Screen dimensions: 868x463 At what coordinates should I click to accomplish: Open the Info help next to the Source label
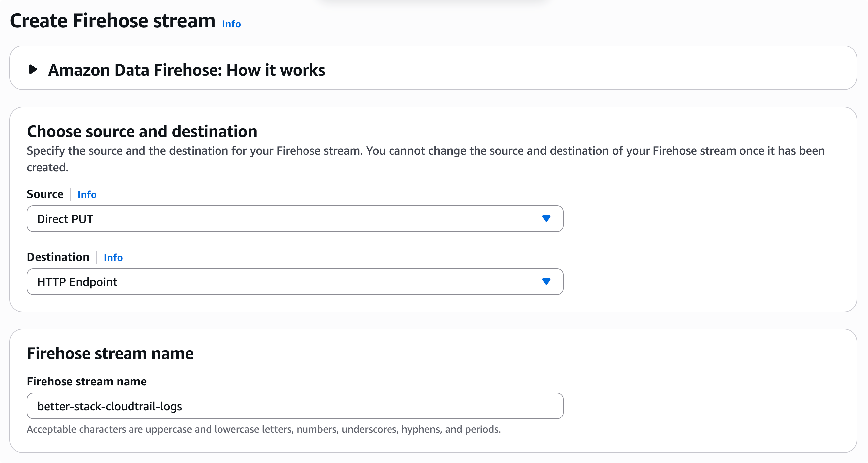[x=87, y=195]
